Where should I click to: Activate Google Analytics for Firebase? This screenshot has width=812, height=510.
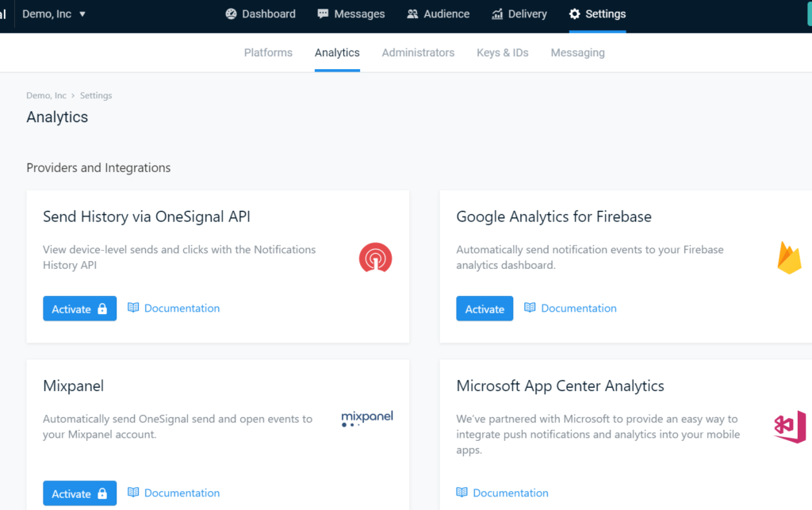(x=485, y=309)
